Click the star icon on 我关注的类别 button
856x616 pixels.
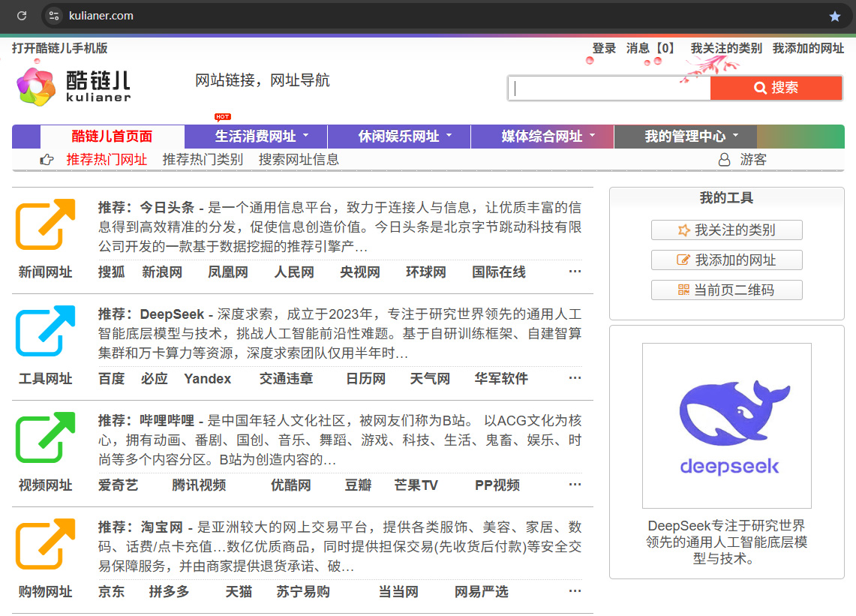coord(683,230)
